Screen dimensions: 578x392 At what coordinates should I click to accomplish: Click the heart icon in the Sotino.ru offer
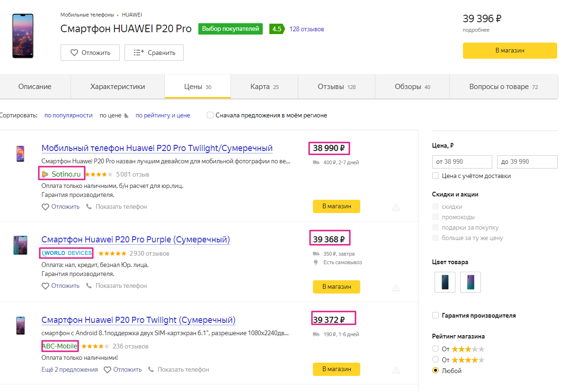tap(45, 207)
